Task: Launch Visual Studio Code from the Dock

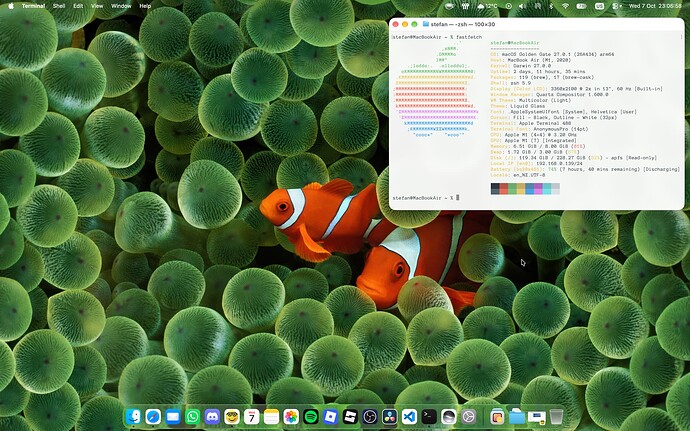Action: 409,416
